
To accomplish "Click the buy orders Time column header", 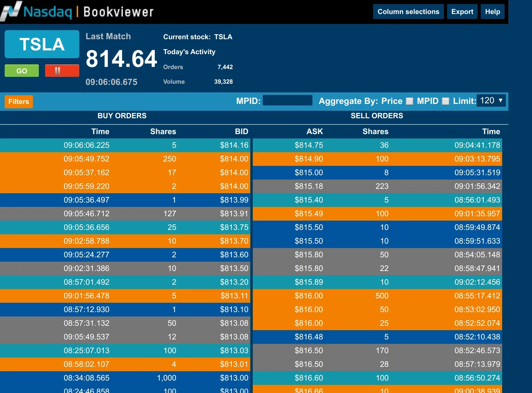I will click(100, 131).
